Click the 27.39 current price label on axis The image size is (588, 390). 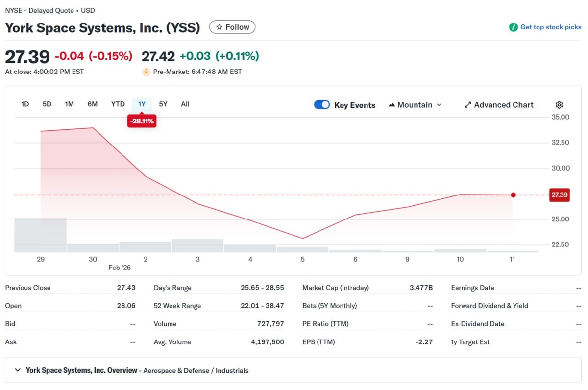[559, 195]
